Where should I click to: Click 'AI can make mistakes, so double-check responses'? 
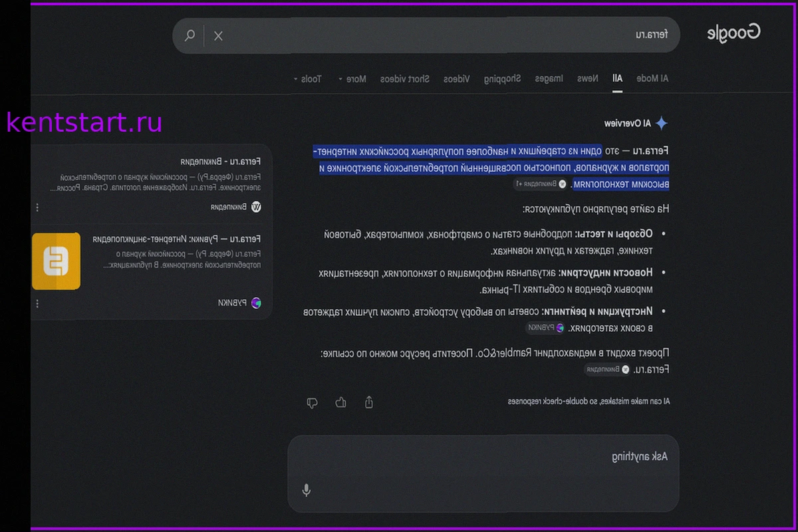(589, 402)
